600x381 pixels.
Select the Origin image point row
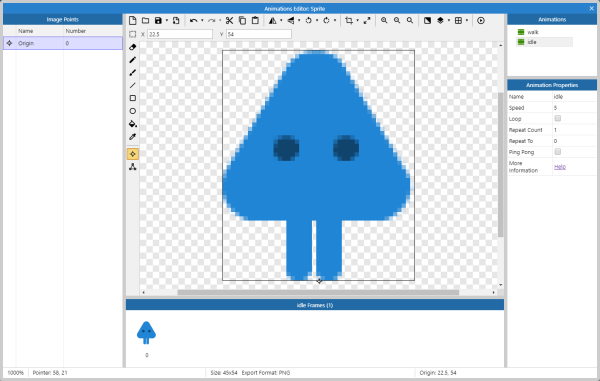point(63,43)
